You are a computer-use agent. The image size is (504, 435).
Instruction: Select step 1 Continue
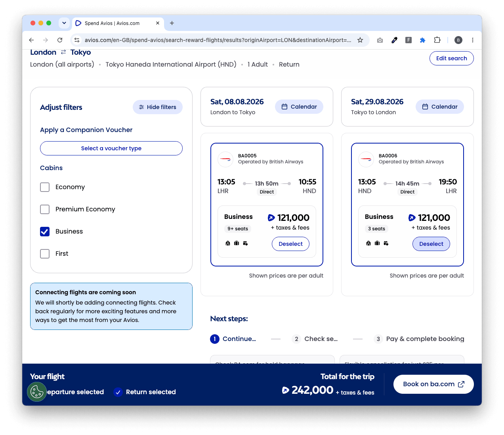click(233, 339)
